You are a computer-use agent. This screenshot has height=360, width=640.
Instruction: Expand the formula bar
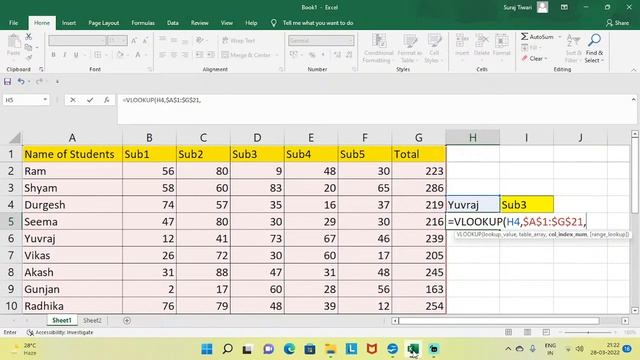(x=633, y=100)
